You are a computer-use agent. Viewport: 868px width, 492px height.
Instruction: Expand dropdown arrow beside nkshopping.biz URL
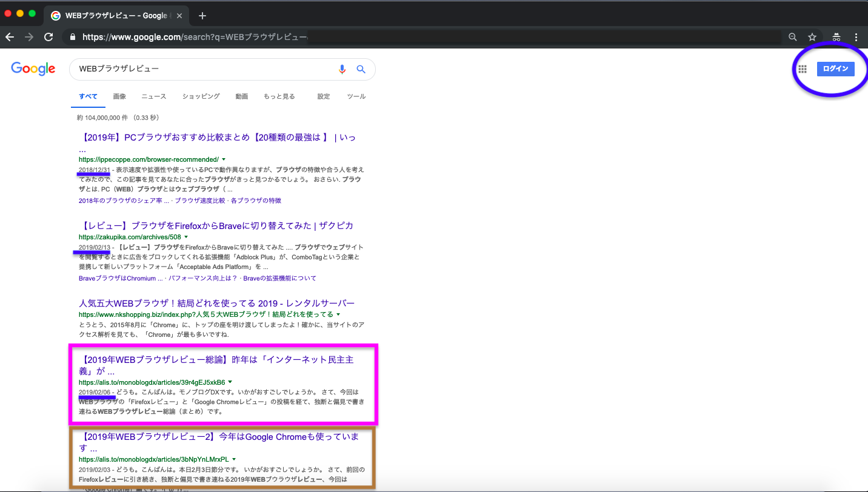click(338, 314)
